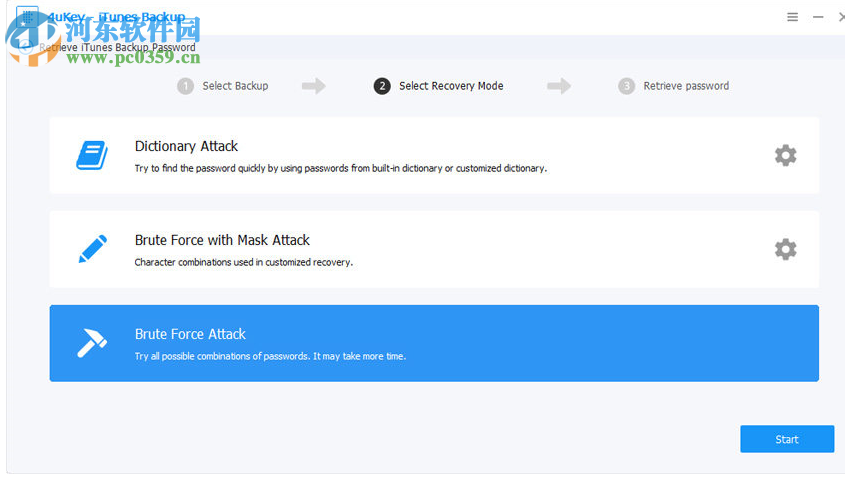
Task: Open Brute Force with Mask Attack settings gear
Action: point(785,249)
